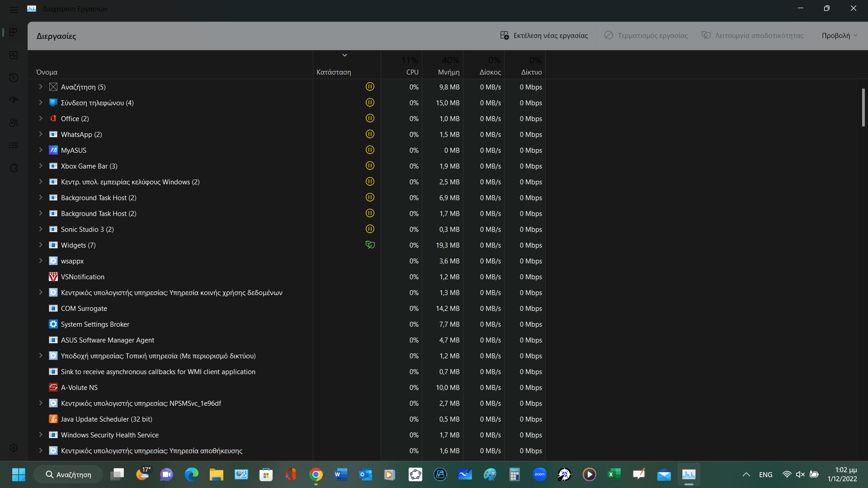The image size is (868, 488).
Task: Open Task Manager settings gear
Action: [x=14, y=447]
